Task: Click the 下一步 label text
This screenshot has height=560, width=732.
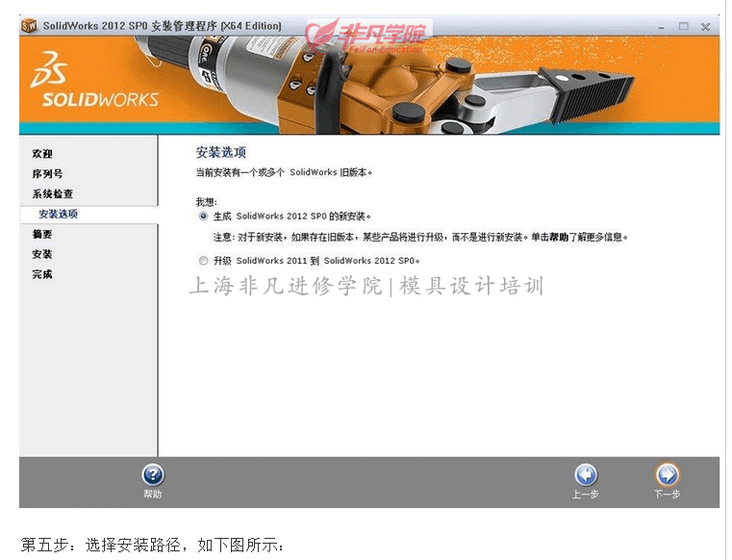Action: (668, 495)
